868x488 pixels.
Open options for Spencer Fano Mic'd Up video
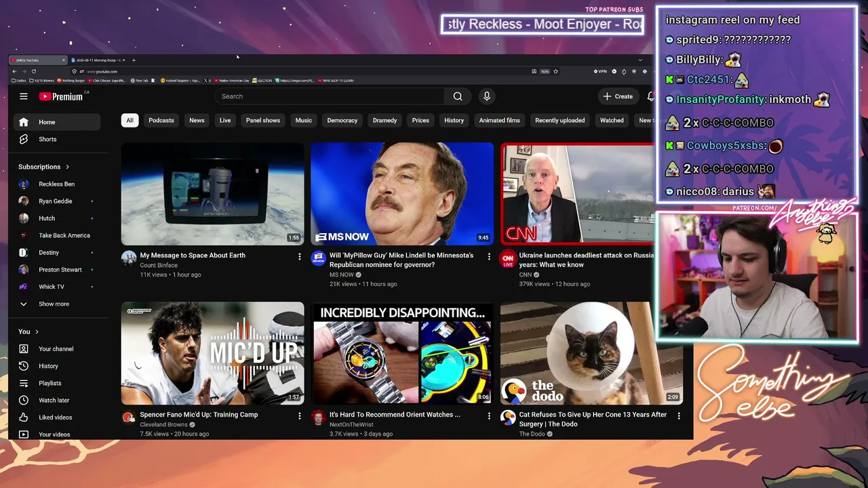pos(300,415)
